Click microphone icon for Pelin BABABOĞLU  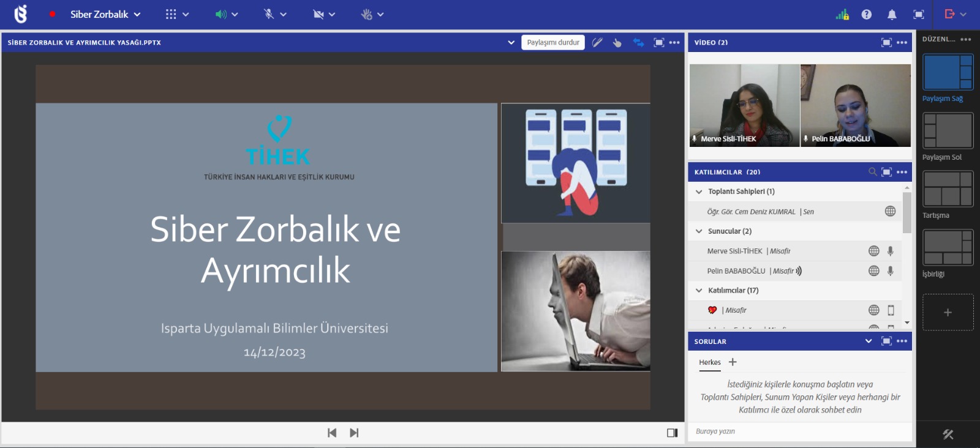click(891, 271)
